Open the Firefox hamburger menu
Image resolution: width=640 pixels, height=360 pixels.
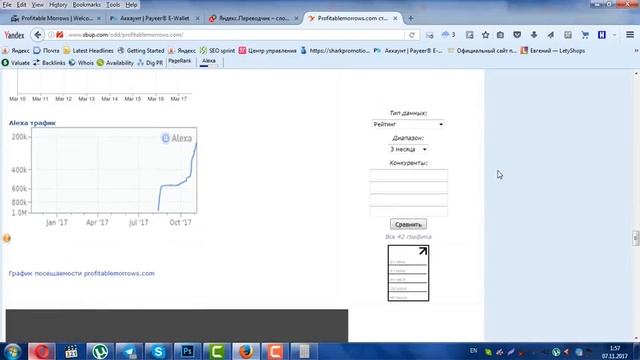click(630, 35)
